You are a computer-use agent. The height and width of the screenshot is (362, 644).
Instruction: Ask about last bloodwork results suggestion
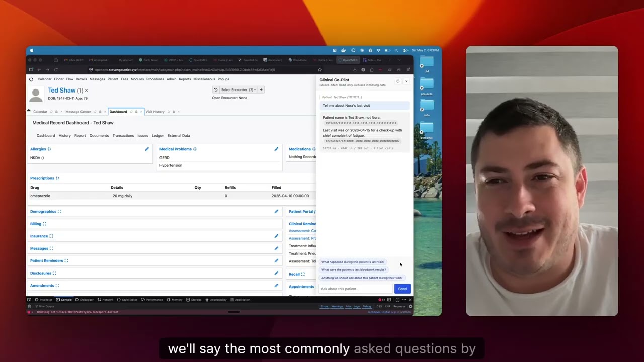[354, 270]
